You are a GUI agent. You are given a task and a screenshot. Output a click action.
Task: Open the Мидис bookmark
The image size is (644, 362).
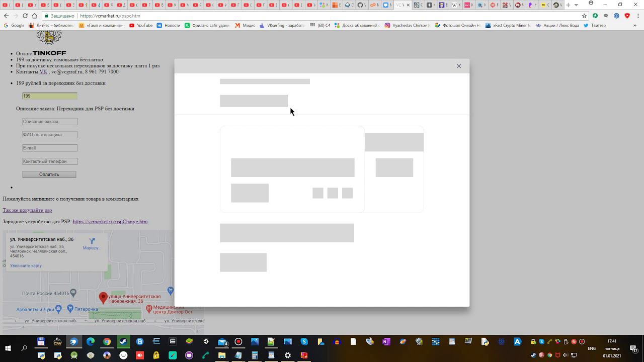pyautogui.click(x=245, y=25)
